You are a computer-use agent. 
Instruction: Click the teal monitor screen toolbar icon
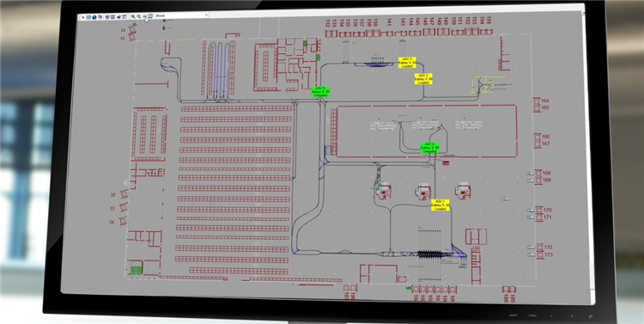(x=150, y=16)
